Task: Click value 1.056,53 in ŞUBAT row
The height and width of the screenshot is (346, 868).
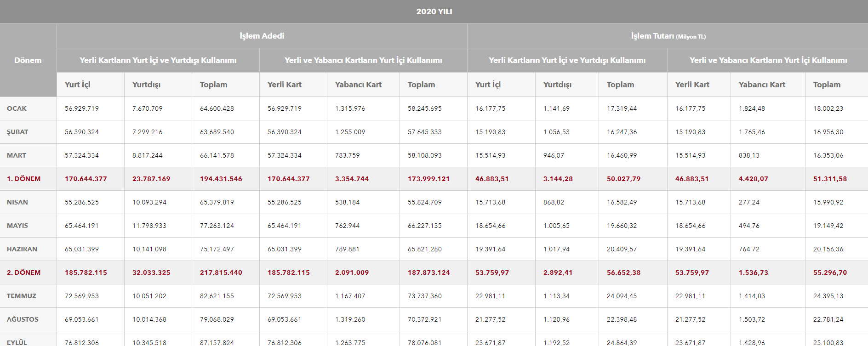Action: tap(556, 132)
